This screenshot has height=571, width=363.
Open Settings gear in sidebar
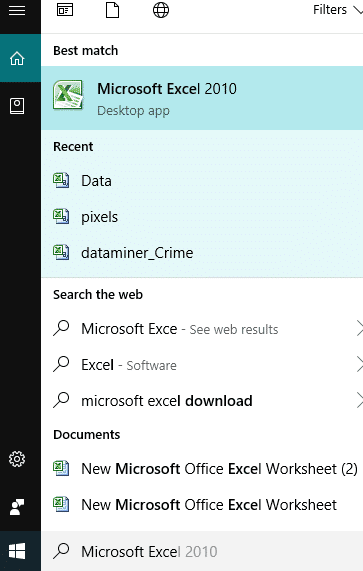click(17, 459)
